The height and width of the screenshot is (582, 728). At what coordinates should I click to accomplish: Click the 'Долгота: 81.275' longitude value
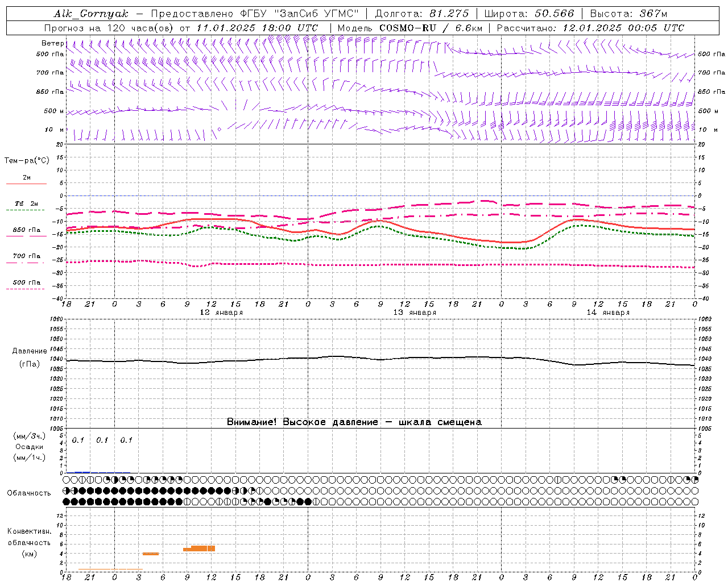pos(422,14)
